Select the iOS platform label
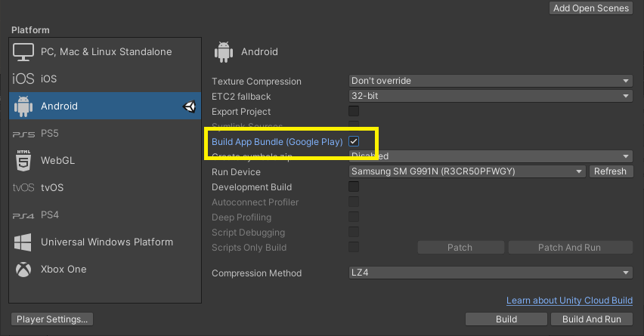This screenshot has width=644, height=336. click(49, 79)
